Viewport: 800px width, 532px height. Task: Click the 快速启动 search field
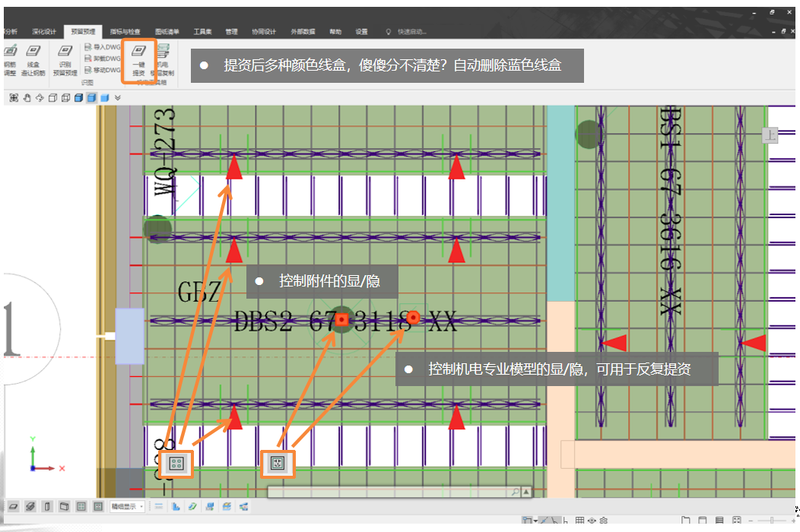[x=411, y=32]
